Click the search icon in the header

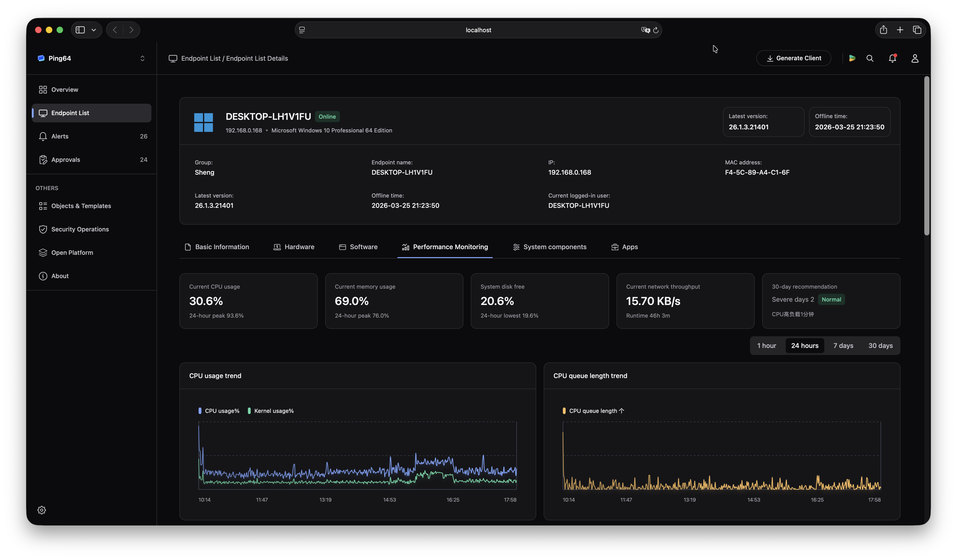(x=870, y=58)
